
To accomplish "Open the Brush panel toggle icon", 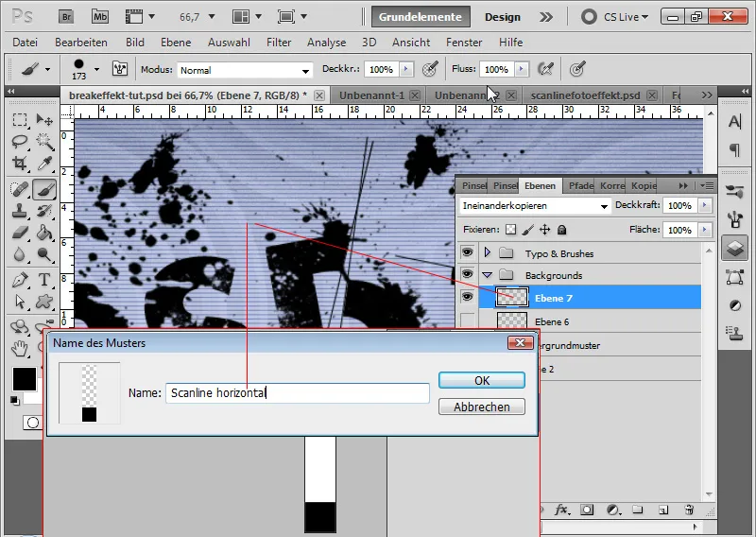I will tap(120, 69).
